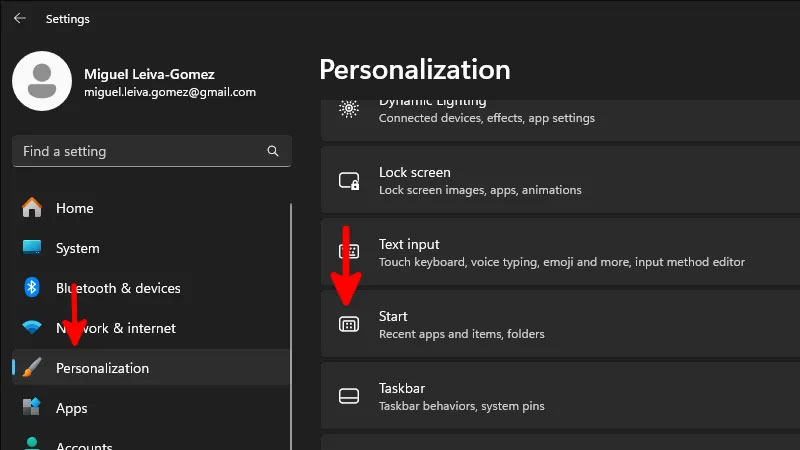Image resolution: width=800 pixels, height=450 pixels.
Task: Go back with the Settings back arrow
Action: [20, 18]
